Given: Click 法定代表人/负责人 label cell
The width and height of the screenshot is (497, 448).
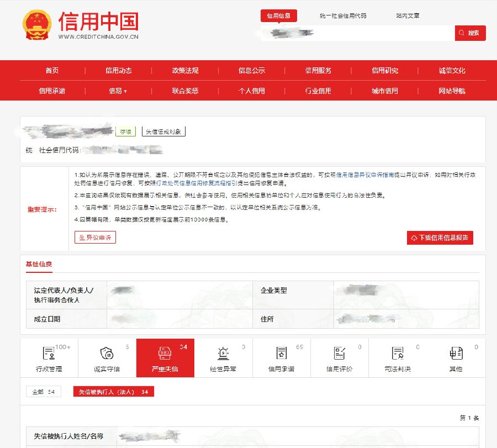Looking at the screenshot, I should tap(67, 295).
